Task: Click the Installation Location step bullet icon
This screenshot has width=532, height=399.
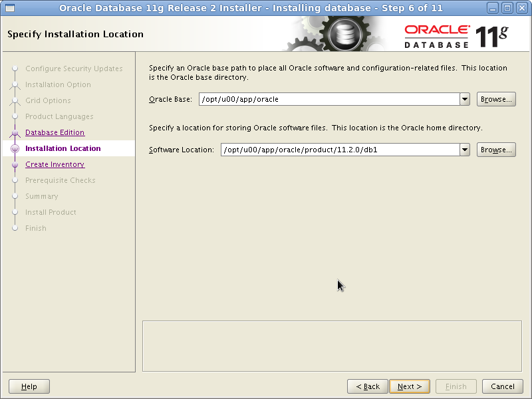Action: click(x=15, y=148)
